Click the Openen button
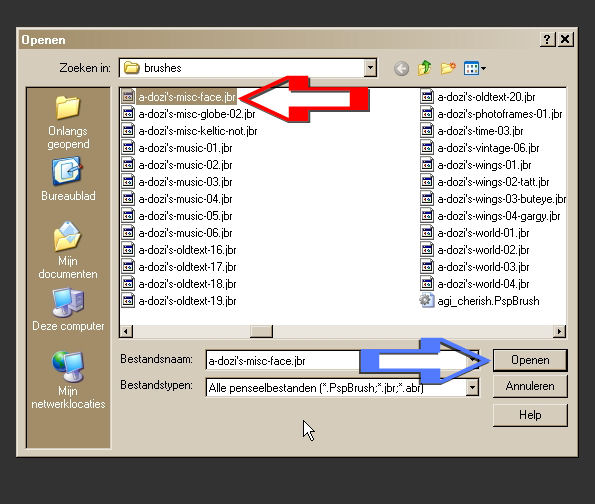 point(530,360)
